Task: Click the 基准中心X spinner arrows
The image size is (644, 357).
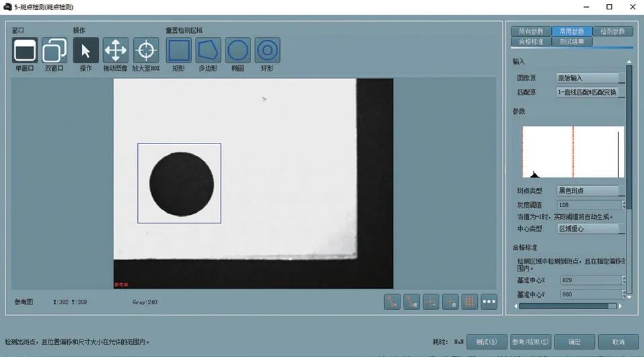Action: [623, 280]
